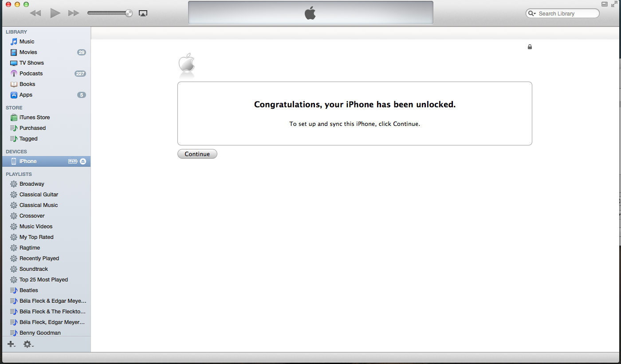Zoom the iTunes window with green button
The image size is (621, 364).
26,4
